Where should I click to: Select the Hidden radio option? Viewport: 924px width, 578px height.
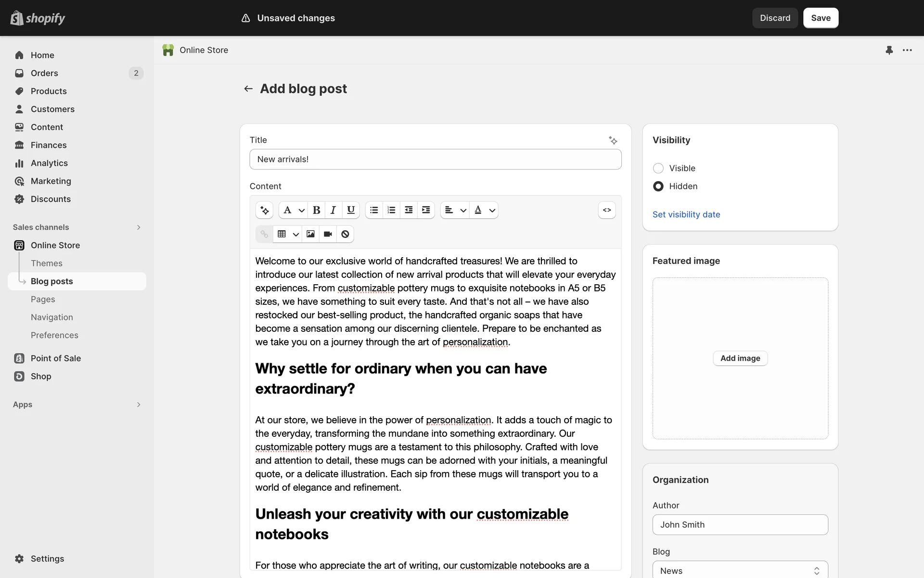click(x=658, y=186)
